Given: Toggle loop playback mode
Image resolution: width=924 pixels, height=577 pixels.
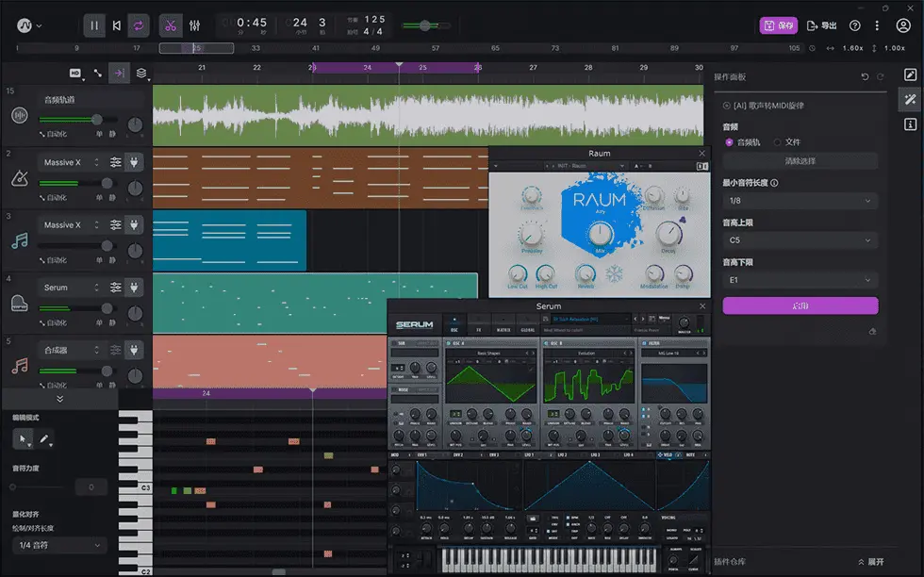Looking at the screenshot, I should pos(139,25).
